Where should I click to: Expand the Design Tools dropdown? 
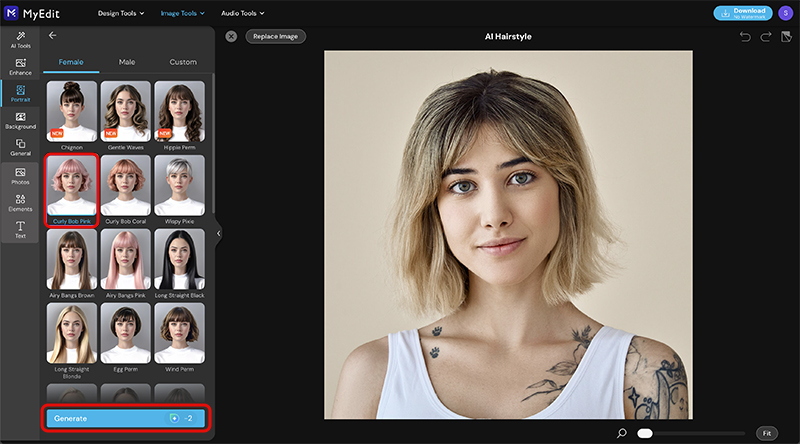(121, 13)
